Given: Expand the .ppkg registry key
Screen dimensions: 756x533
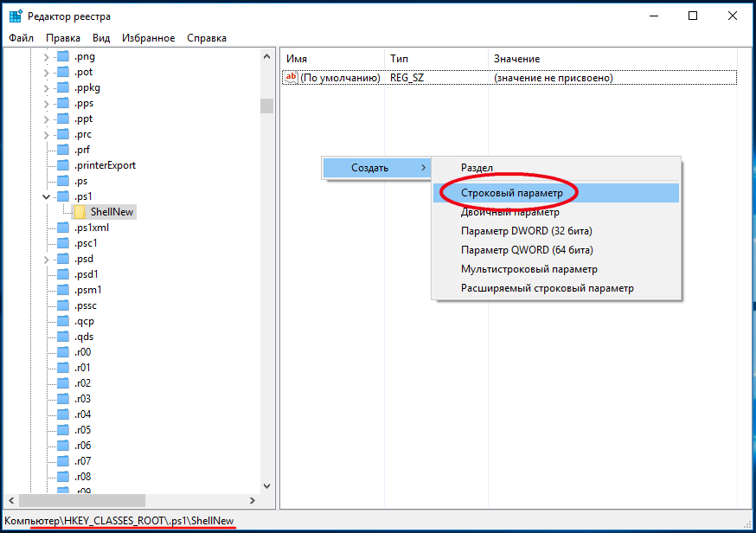Looking at the screenshot, I should 47,88.
